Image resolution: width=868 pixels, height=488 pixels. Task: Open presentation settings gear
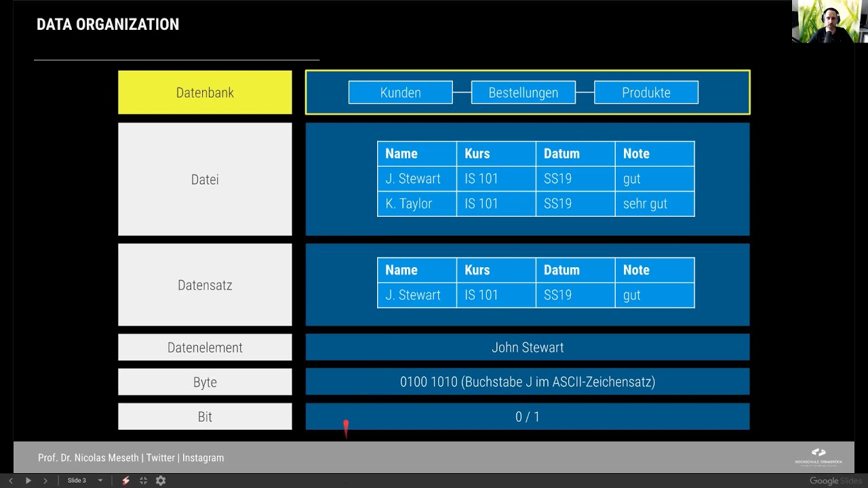coord(161,481)
